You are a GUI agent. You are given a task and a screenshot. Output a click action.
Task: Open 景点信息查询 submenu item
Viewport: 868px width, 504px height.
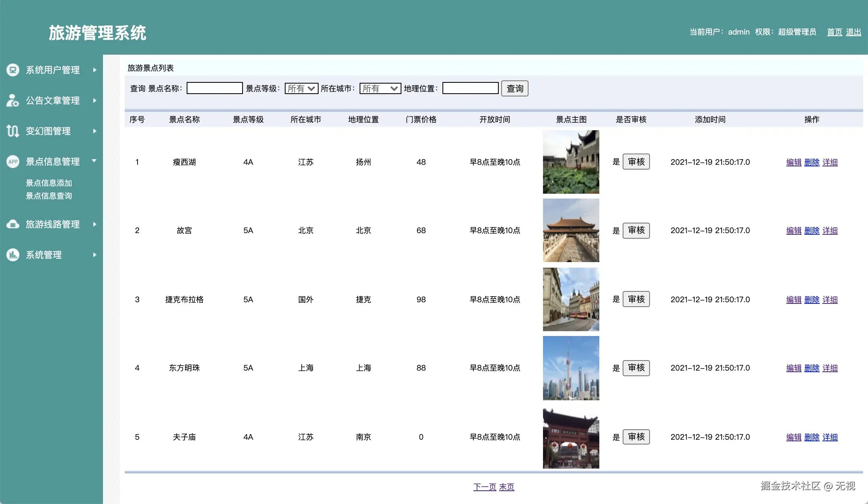pos(49,196)
